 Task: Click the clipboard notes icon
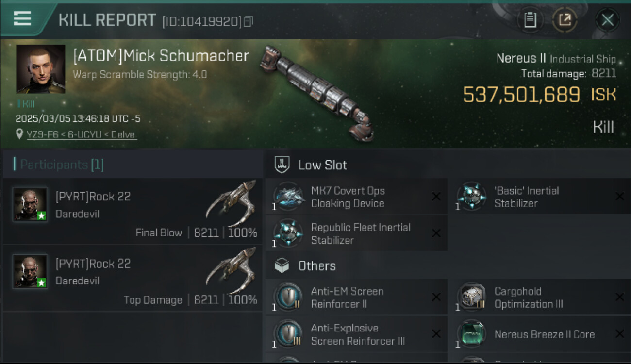point(530,20)
